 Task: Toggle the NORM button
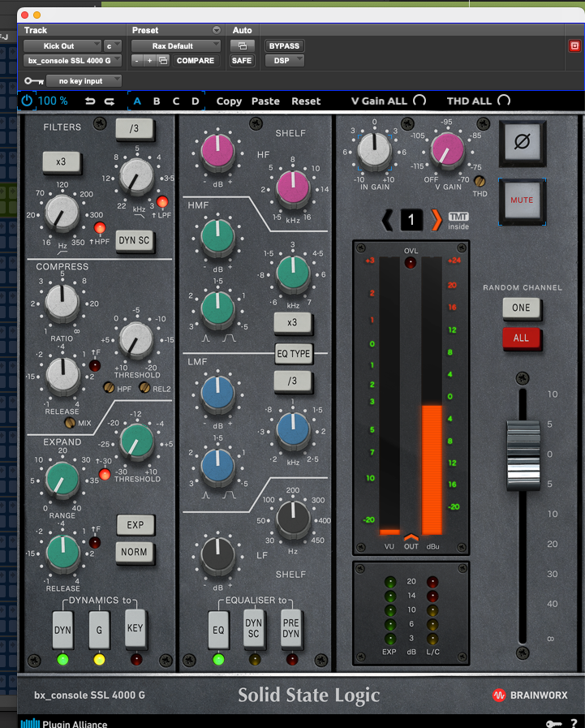[134, 552]
